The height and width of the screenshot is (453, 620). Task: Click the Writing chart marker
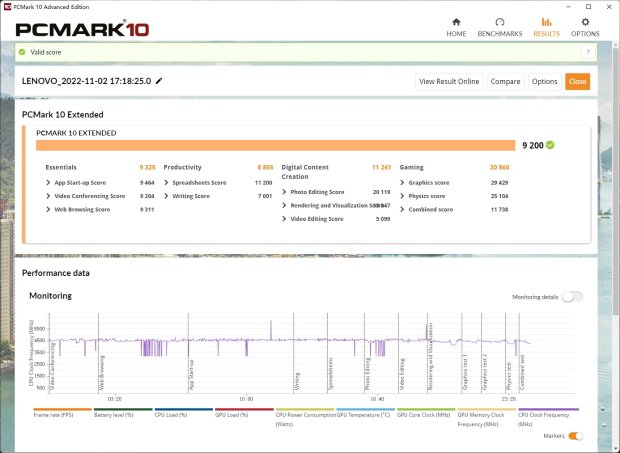tap(297, 382)
